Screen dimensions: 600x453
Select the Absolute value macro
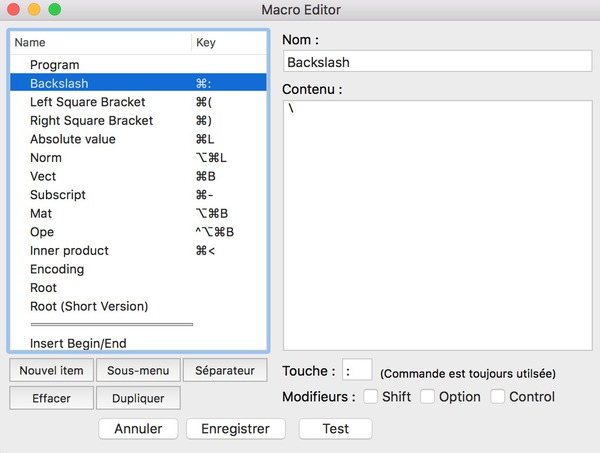coord(138,139)
